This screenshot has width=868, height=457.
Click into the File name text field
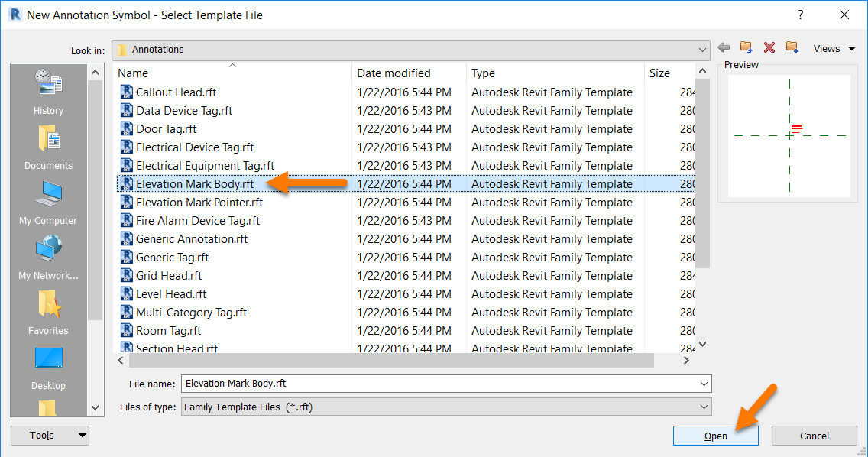tap(436, 384)
